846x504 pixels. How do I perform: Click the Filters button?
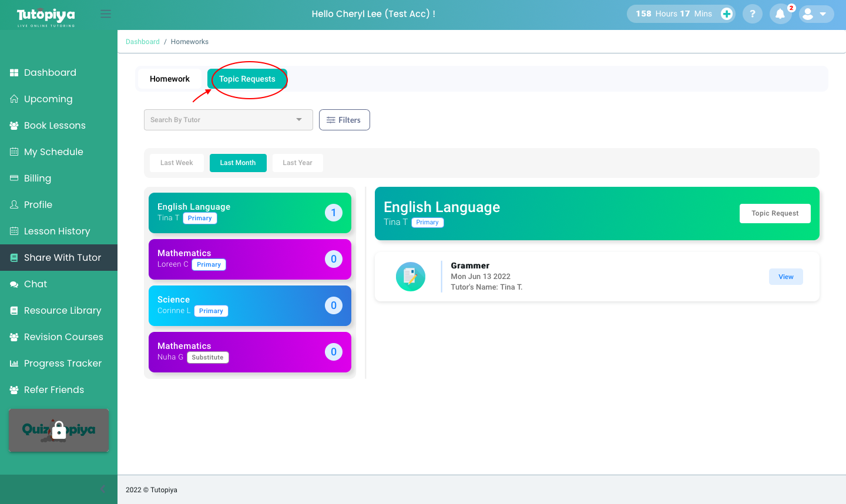pyautogui.click(x=344, y=120)
